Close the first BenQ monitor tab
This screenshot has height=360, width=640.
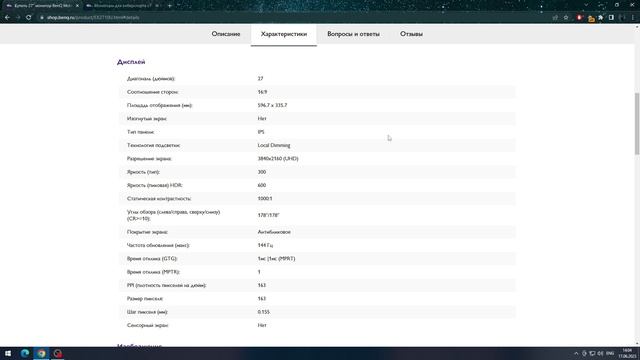coord(77,6)
